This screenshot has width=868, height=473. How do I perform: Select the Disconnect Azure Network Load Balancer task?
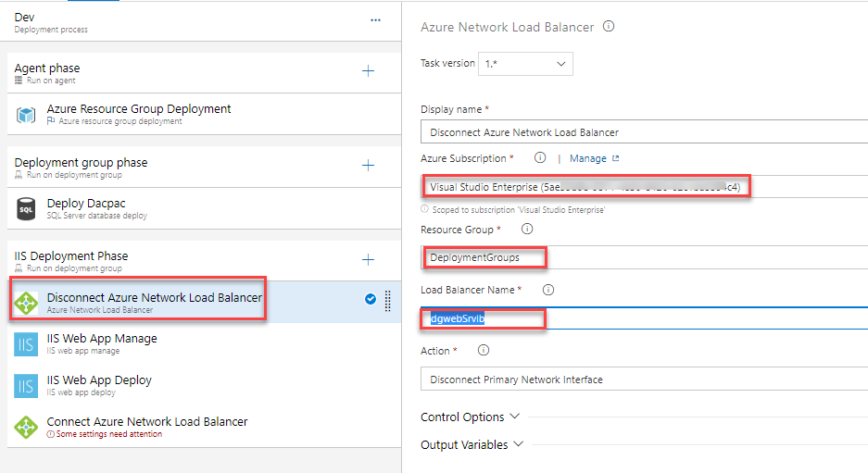coord(205,302)
